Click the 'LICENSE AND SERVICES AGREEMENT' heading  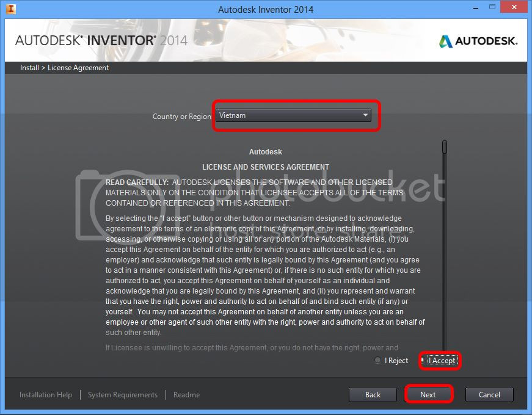[266, 167]
